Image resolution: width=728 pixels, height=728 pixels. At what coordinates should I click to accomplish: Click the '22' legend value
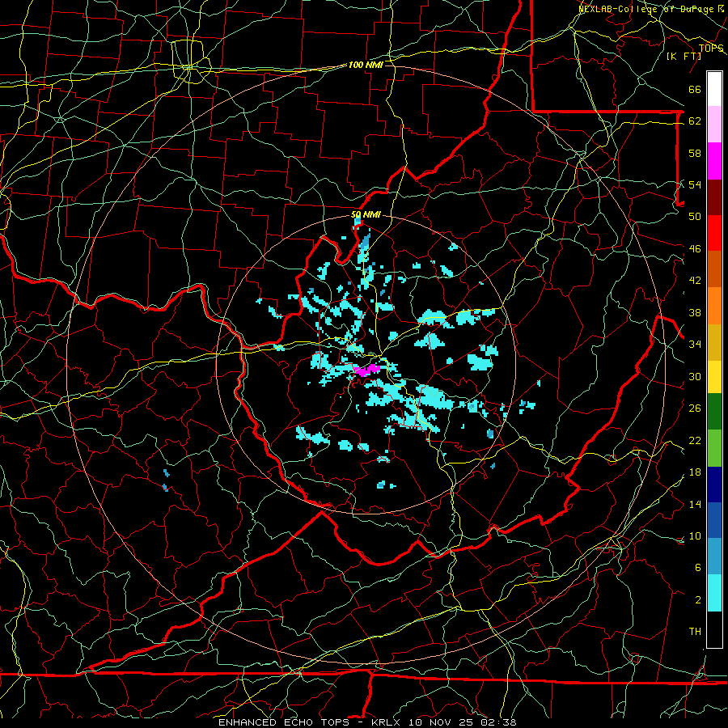pyautogui.click(x=695, y=440)
